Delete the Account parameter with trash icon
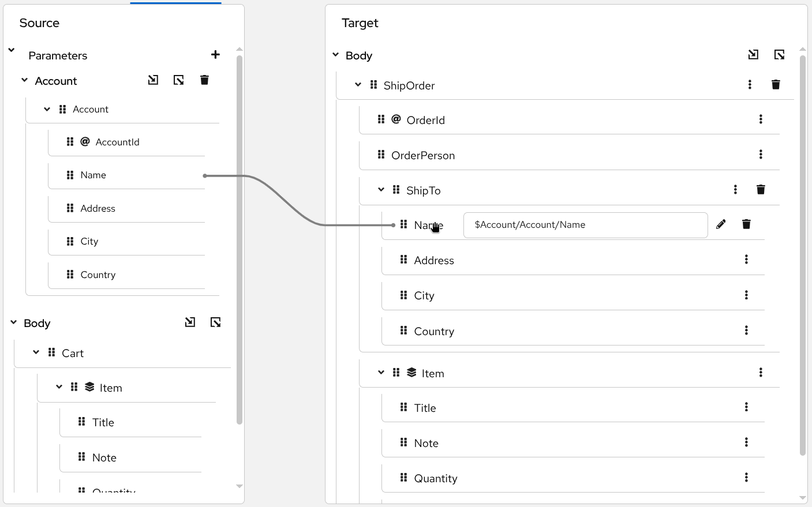Image resolution: width=812 pixels, height=507 pixels. coord(204,80)
